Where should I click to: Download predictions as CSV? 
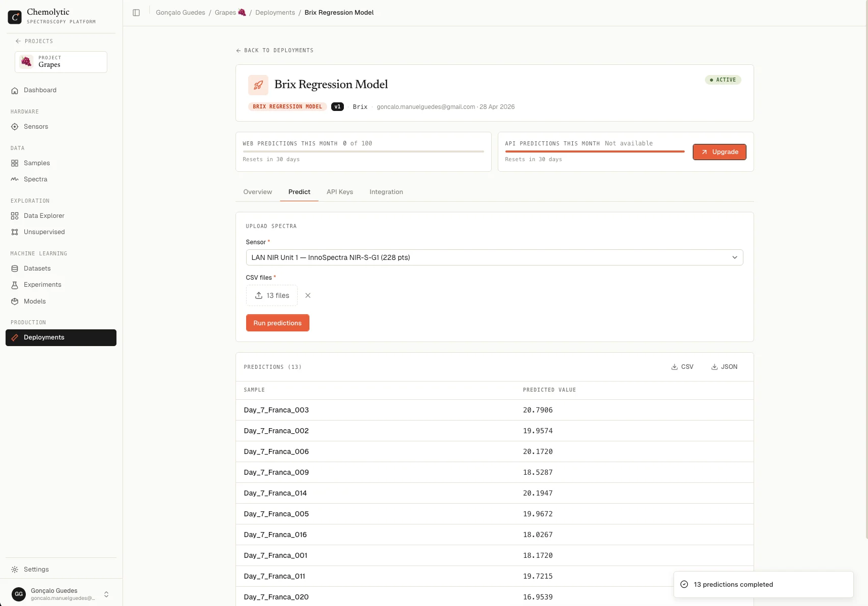pyautogui.click(x=682, y=367)
